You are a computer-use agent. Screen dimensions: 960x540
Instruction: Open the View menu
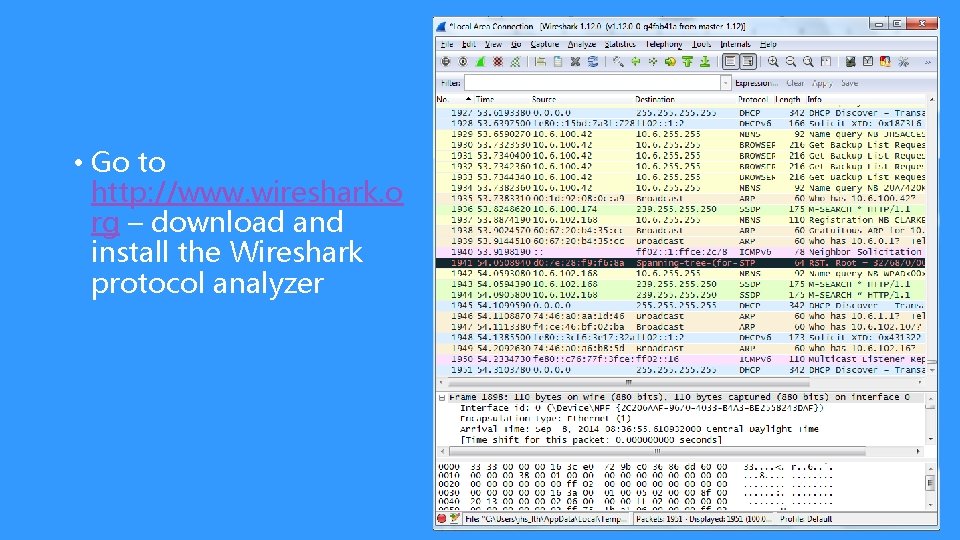pyautogui.click(x=493, y=44)
